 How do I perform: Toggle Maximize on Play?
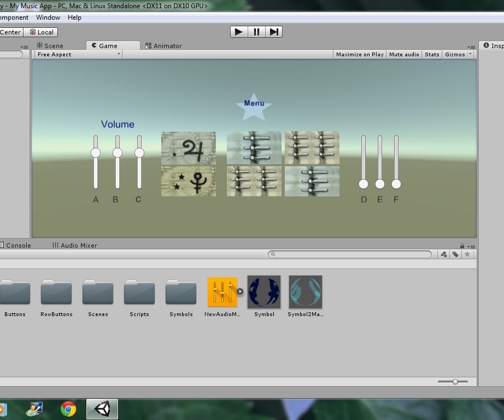(360, 54)
